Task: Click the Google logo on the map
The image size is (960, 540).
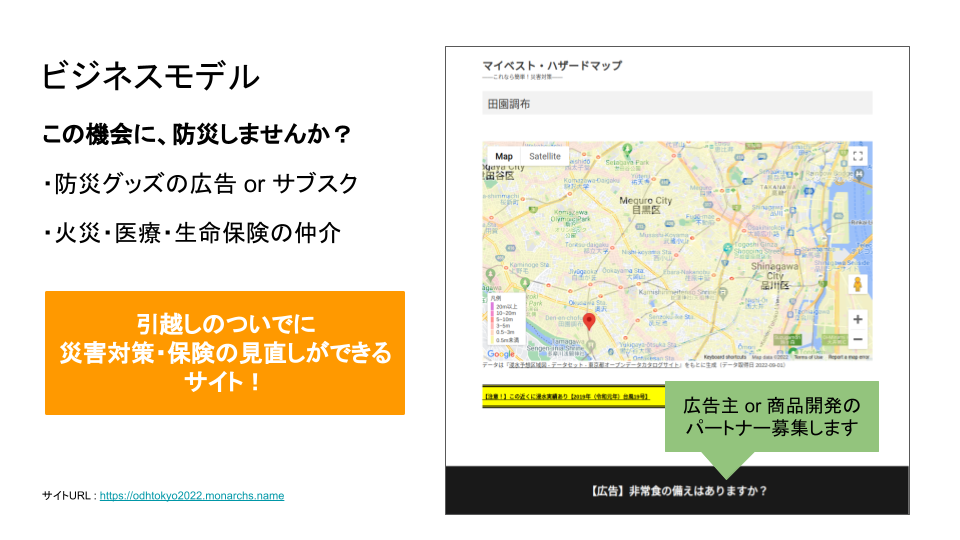Action: point(501,354)
